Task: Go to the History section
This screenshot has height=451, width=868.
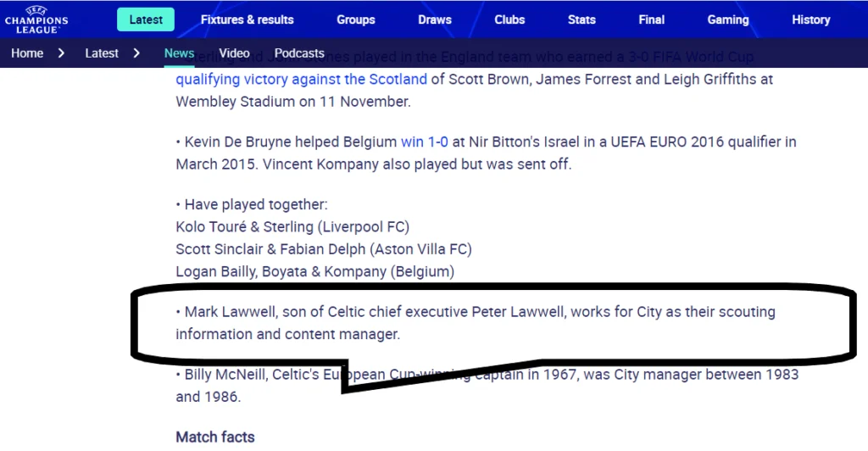Action: (810, 19)
